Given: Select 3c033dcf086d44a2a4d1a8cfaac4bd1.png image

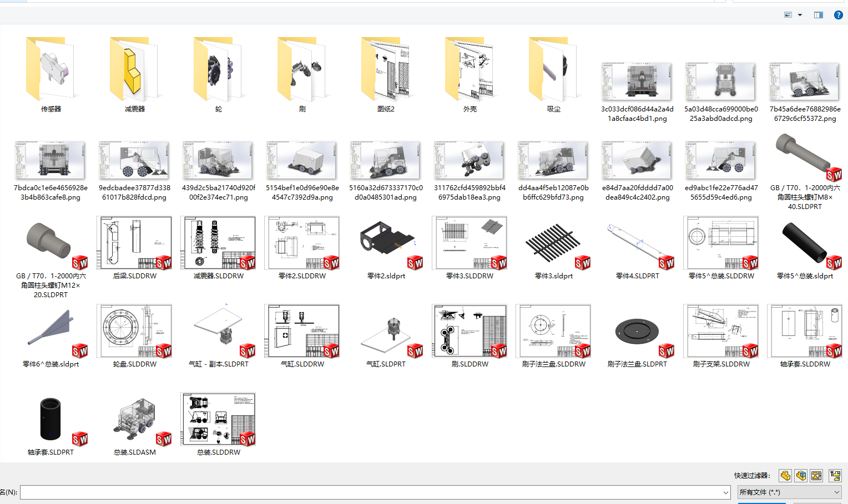Looking at the screenshot, I should 637,92.
